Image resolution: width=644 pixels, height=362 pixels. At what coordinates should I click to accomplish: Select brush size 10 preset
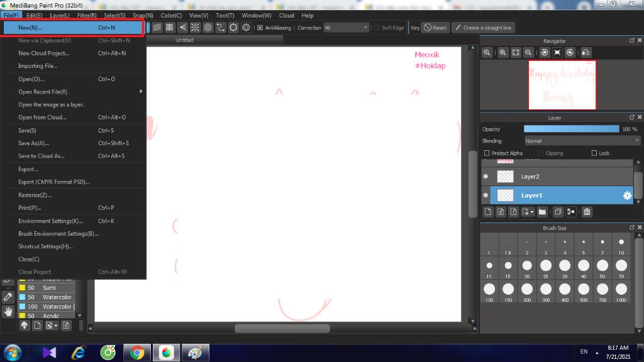pyautogui.click(x=621, y=246)
